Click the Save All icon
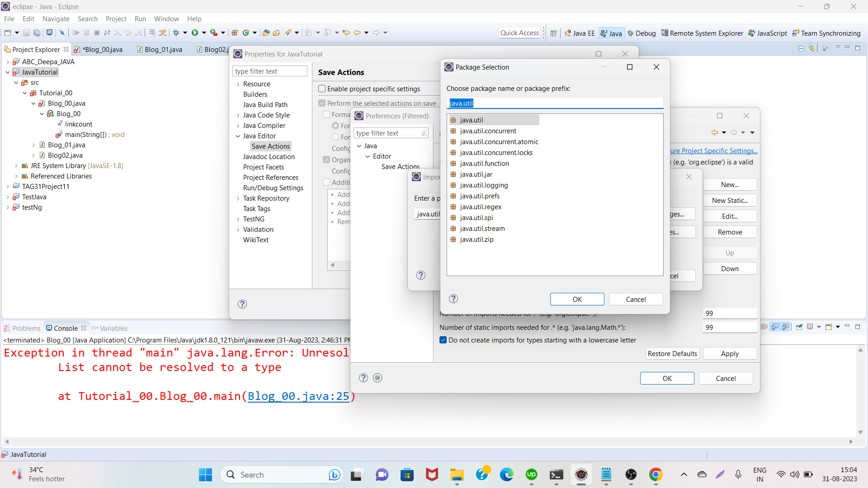 [37, 32]
